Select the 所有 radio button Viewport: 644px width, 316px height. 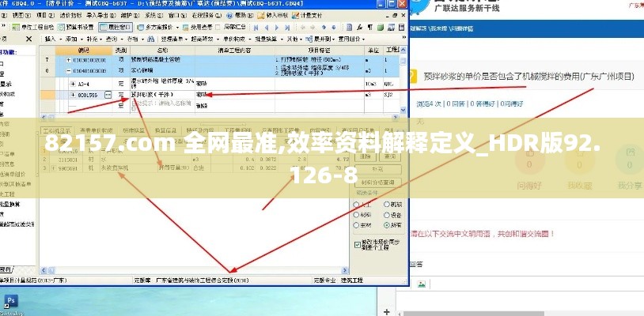[x=387, y=225]
